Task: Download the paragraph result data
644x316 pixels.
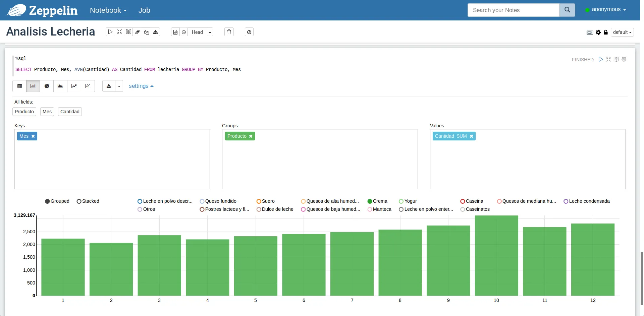Action: click(109, 86)
